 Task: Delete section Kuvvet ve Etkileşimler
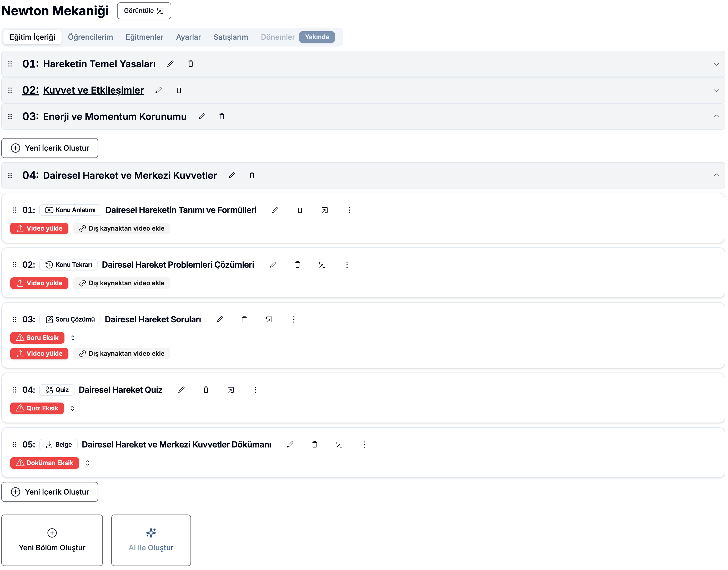pos(179,90)
